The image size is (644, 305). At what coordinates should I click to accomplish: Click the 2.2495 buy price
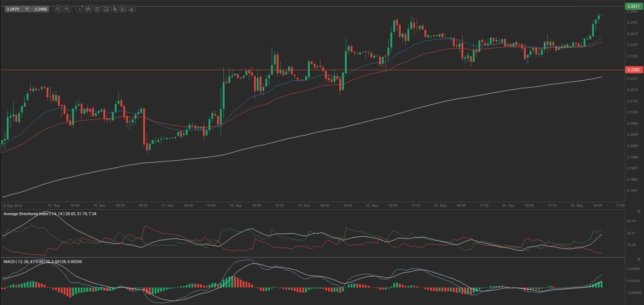click(40, 9)
